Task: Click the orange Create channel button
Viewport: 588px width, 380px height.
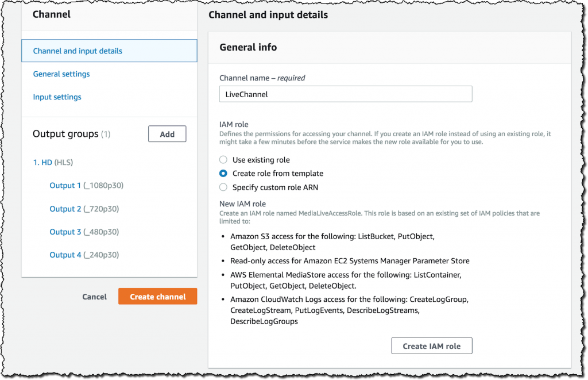Action: point(158,297)
